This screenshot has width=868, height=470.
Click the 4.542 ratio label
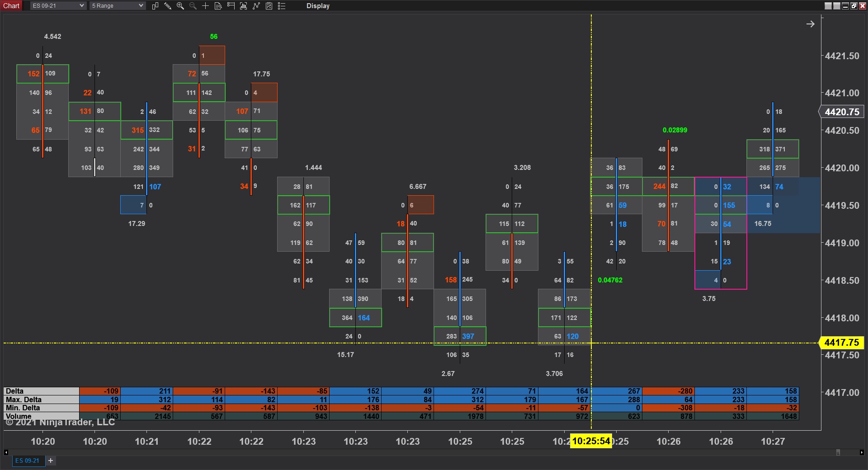(52, 37)
